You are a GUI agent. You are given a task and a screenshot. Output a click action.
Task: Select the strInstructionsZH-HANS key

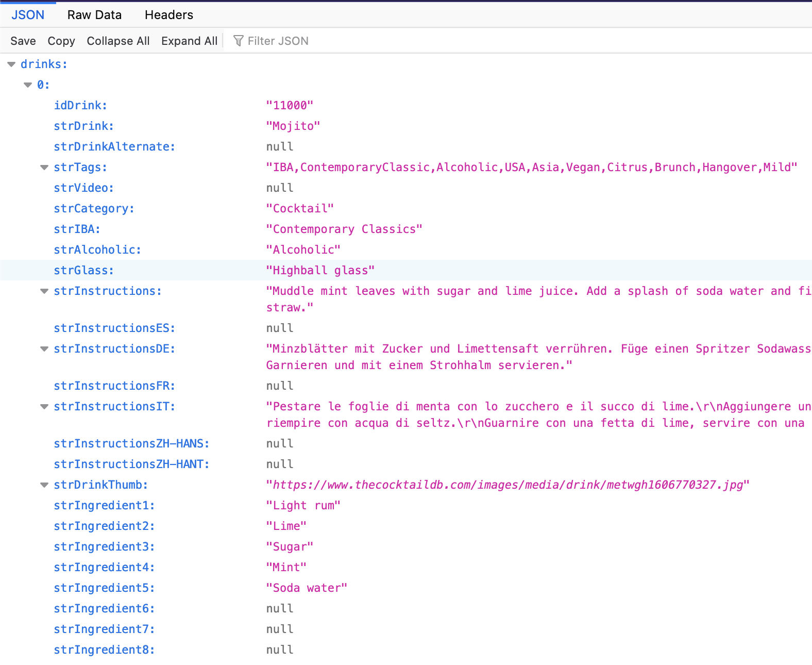coord(132,443)
